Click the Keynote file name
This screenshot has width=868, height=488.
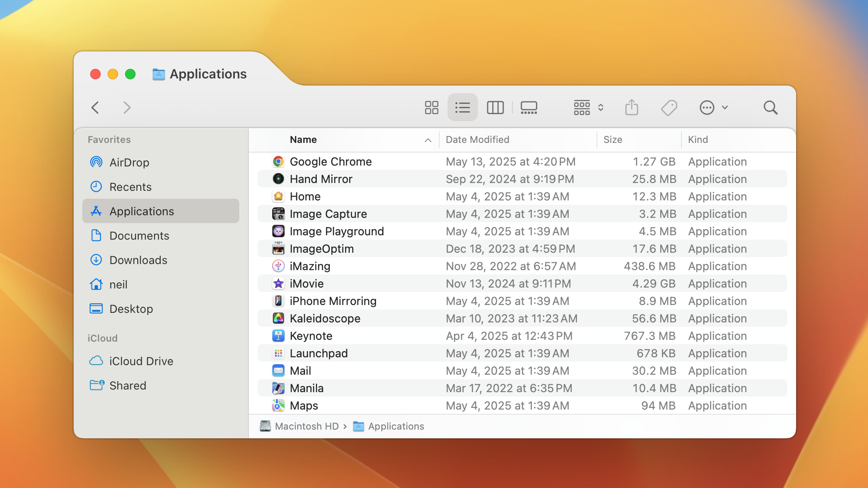(311, 336)
